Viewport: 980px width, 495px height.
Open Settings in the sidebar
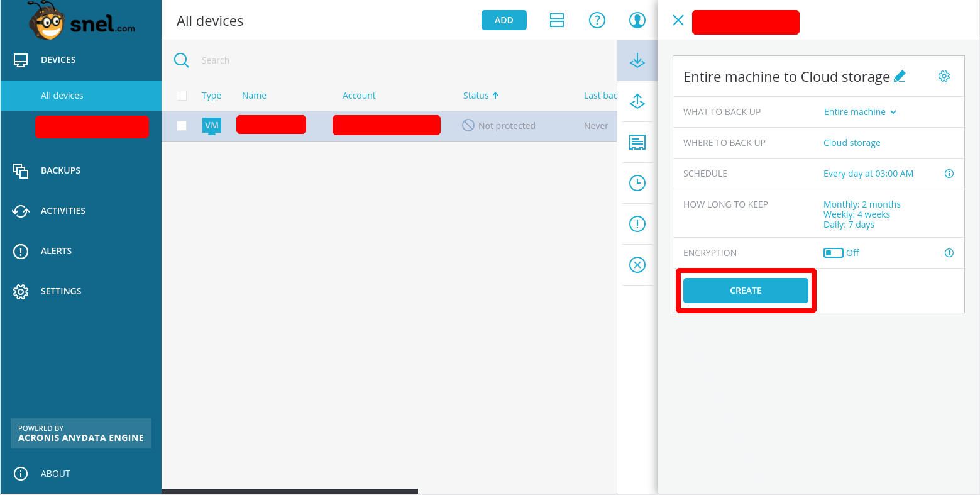pyautogui.click(x=61, y=291)
